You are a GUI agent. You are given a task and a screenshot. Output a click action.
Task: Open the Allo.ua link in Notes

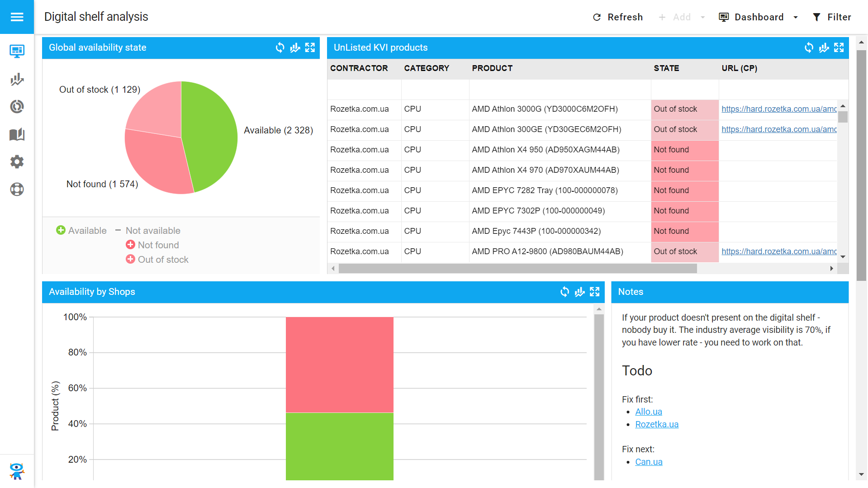coord(648,412)
